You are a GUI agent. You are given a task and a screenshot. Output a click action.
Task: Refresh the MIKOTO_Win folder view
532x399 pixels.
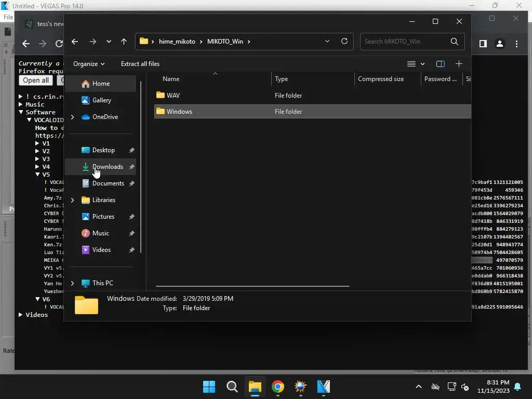344,42
